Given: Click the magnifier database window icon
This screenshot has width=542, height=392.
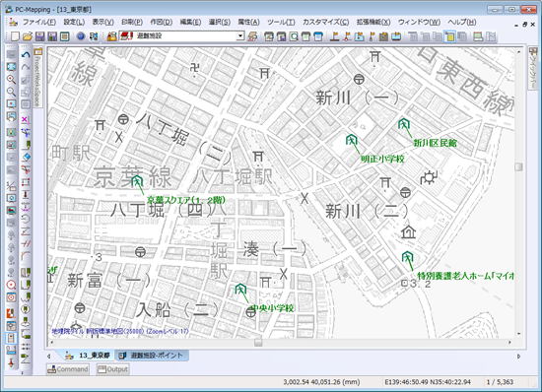Looking at the screenshot, I should click(294, 36).
